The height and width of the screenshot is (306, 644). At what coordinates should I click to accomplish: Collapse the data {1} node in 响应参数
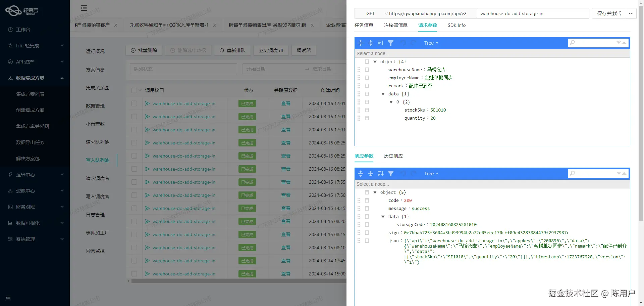[383, 217]
